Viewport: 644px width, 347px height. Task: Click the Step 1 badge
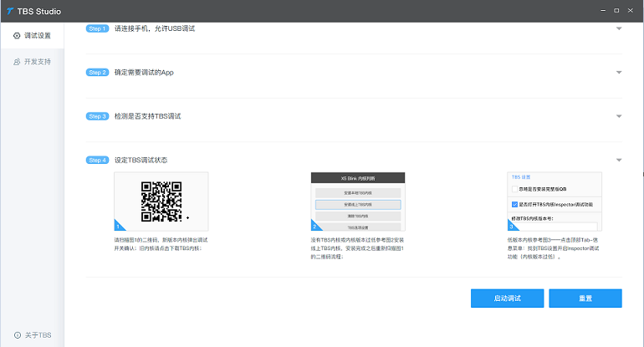click(x=97, y=29)
